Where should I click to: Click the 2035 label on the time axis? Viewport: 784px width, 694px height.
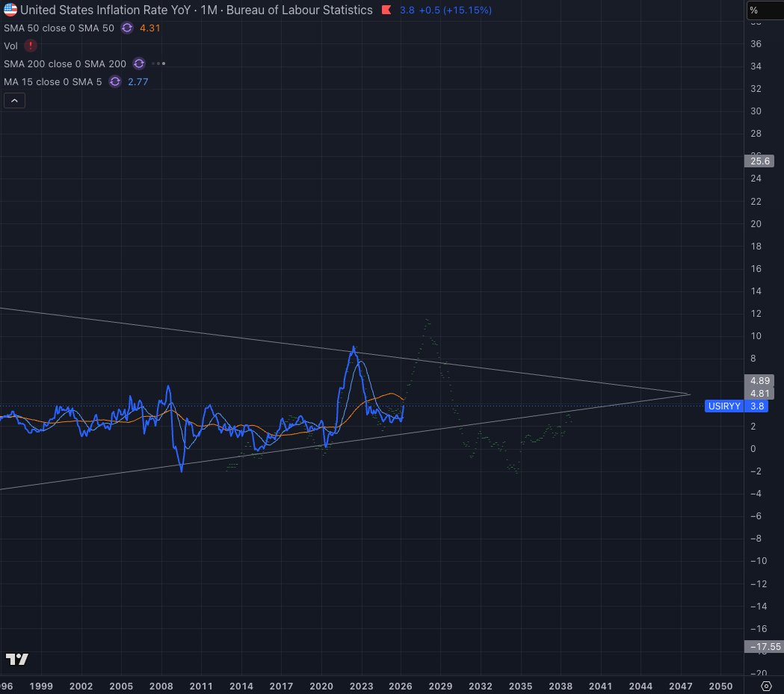click(x=520, y=686)
